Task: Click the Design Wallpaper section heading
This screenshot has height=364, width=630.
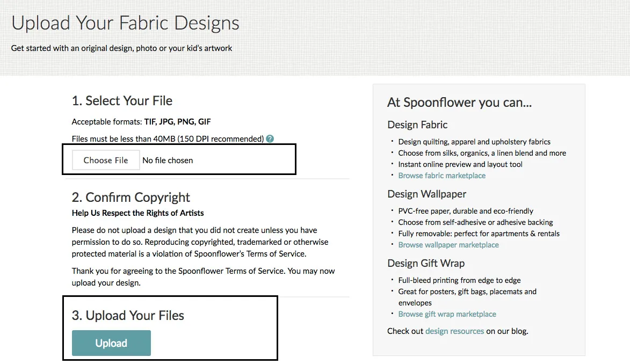Action: (x=426, y=194)
